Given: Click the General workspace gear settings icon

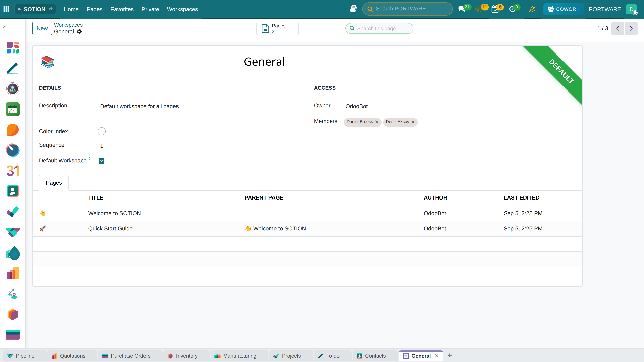Looking at the screenshot, I should point(79,32).
